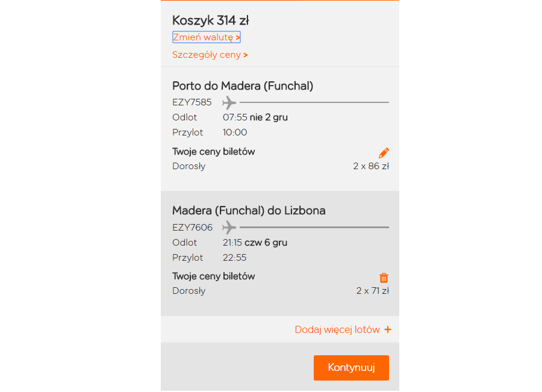Click the 2 x 86 zł ticket price
Image resolution: width=542 pixels, height=392 pixels.
(x=371, y=166)
